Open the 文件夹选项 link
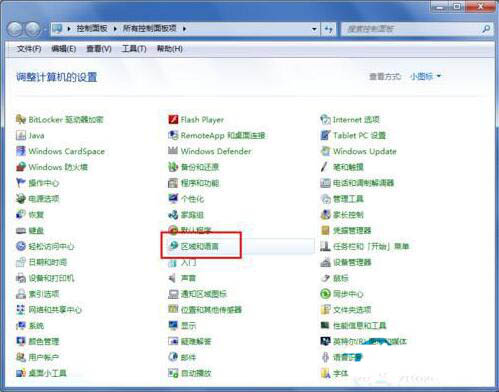The height and width of the screenshot is (392, 499). pos(352,310)
